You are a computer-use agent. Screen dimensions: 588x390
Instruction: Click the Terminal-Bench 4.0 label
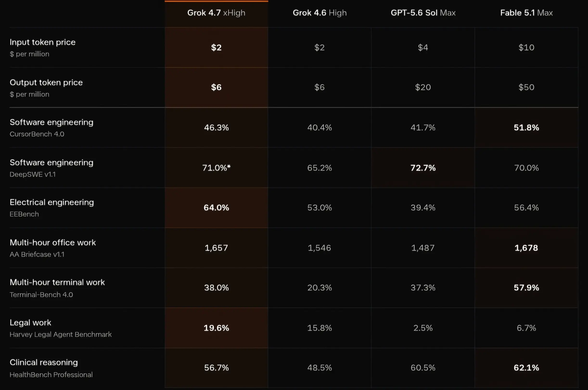(41, 295)
